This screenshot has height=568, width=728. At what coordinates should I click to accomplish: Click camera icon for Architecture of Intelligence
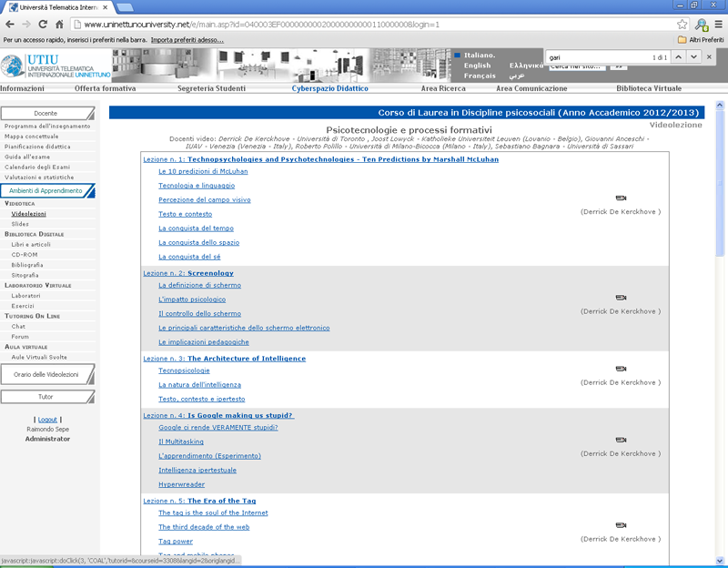[x=621, y=369]
